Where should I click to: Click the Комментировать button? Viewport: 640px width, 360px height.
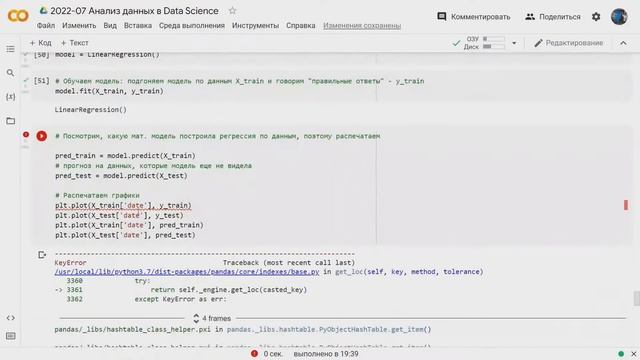(x=473, y=17)
